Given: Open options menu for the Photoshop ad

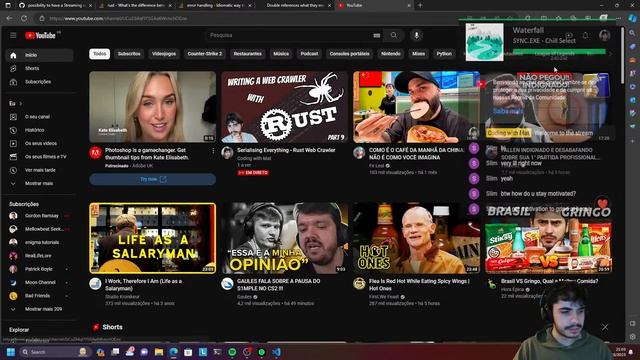Looking at the screenshot, I should (213, 151).
